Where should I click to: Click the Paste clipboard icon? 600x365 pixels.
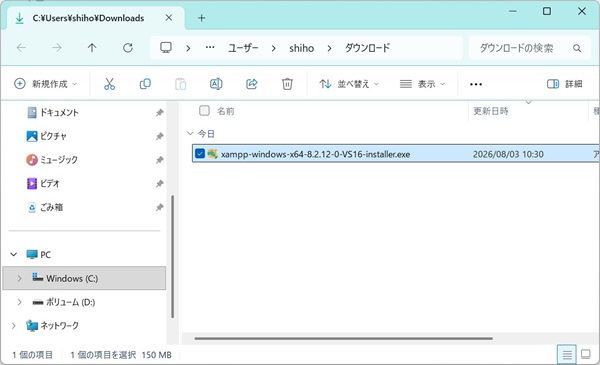[x=181, y=84]
